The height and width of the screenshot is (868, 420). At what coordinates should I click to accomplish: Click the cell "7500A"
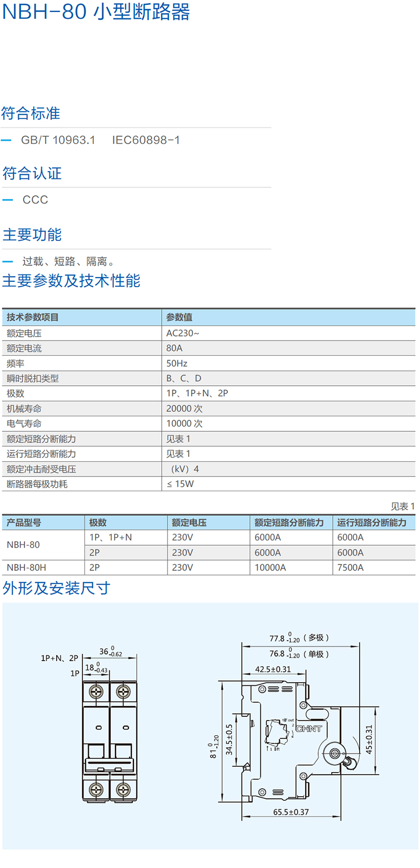[x=350, y=567]
